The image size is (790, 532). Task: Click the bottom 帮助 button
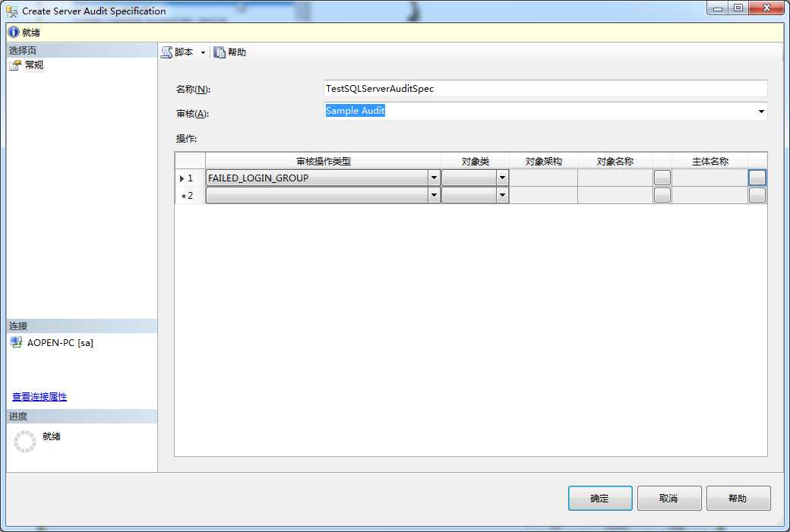click(738, 499)
